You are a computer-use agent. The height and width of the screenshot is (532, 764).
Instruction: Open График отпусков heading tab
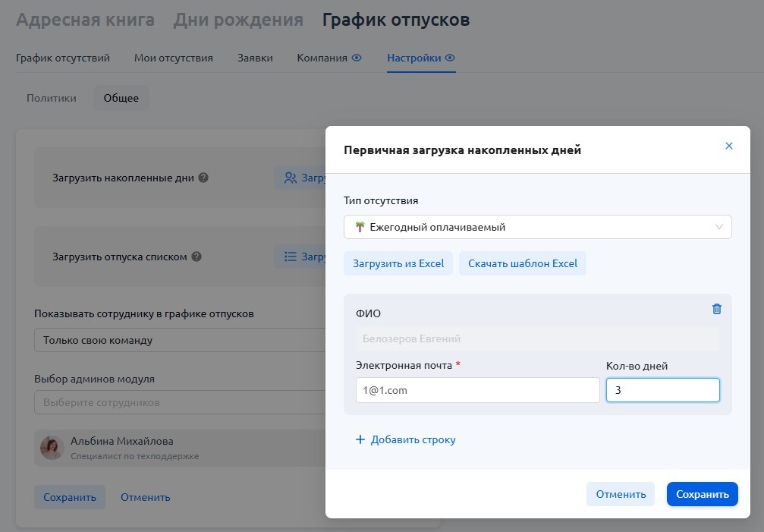tap(396, 20)
